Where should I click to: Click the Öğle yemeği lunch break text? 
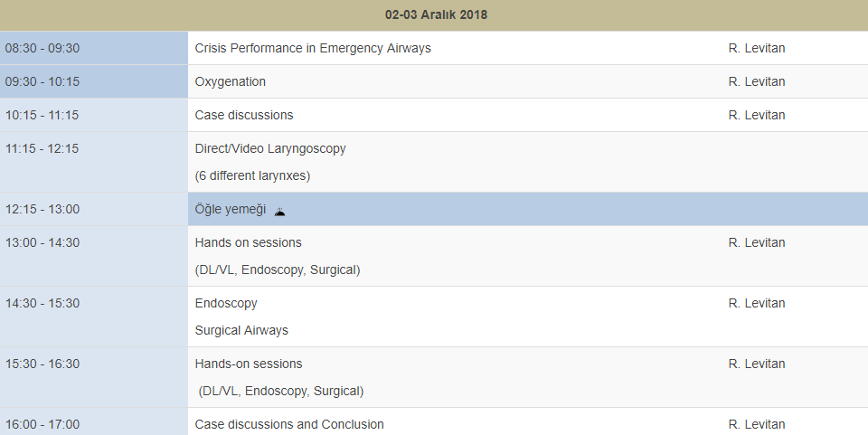click(231, 209)
